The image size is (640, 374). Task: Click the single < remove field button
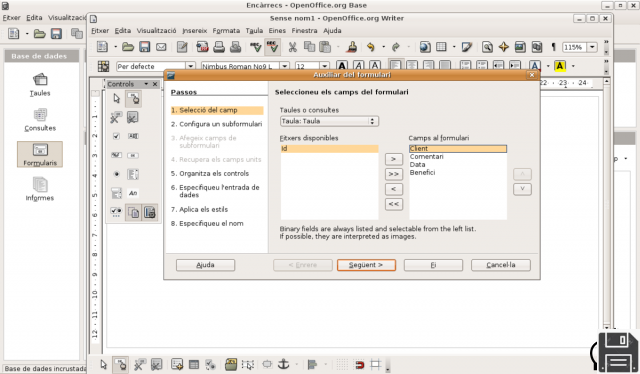click(393, 189)
